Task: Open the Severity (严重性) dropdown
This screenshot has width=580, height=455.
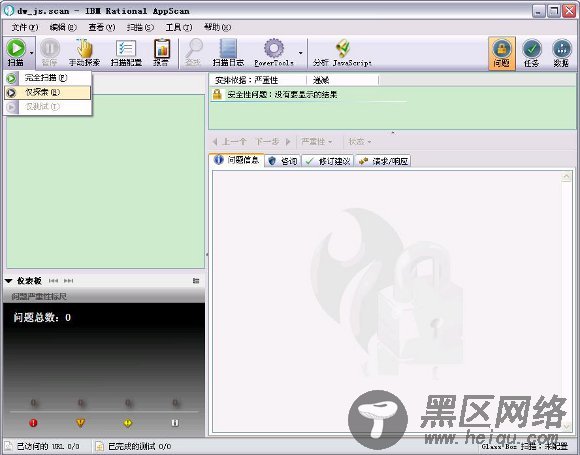Action: (x=317, y=142)
